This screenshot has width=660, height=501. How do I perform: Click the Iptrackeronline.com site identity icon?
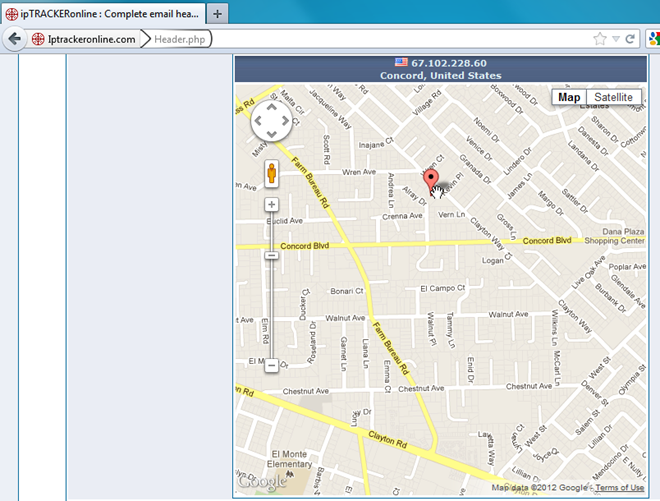coord(38,39)
